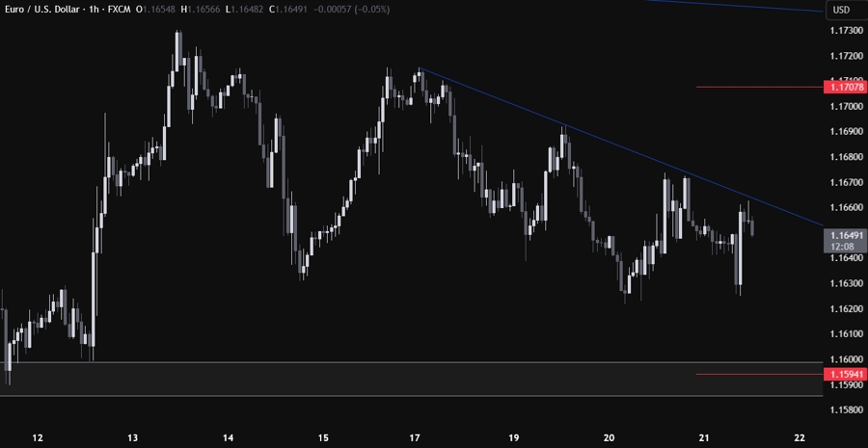Click the current price label 1.16491

[846, 234]
